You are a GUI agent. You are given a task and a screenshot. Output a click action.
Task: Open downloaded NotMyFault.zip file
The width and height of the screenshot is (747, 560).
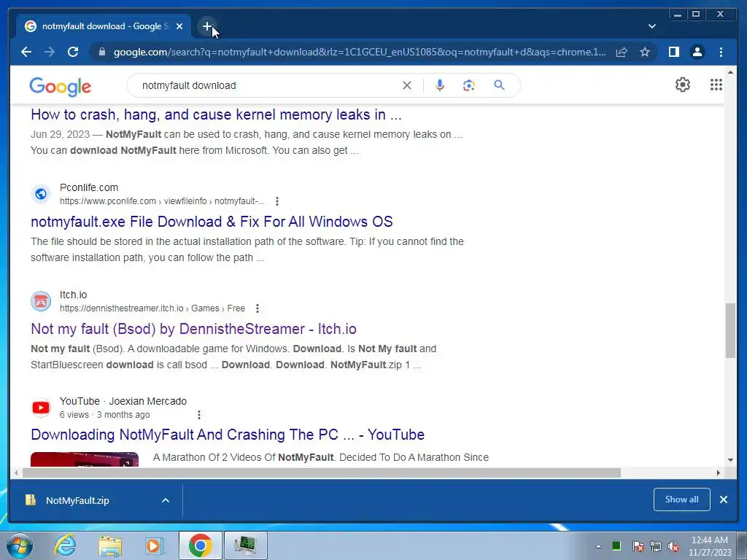[x=77, y=500]
